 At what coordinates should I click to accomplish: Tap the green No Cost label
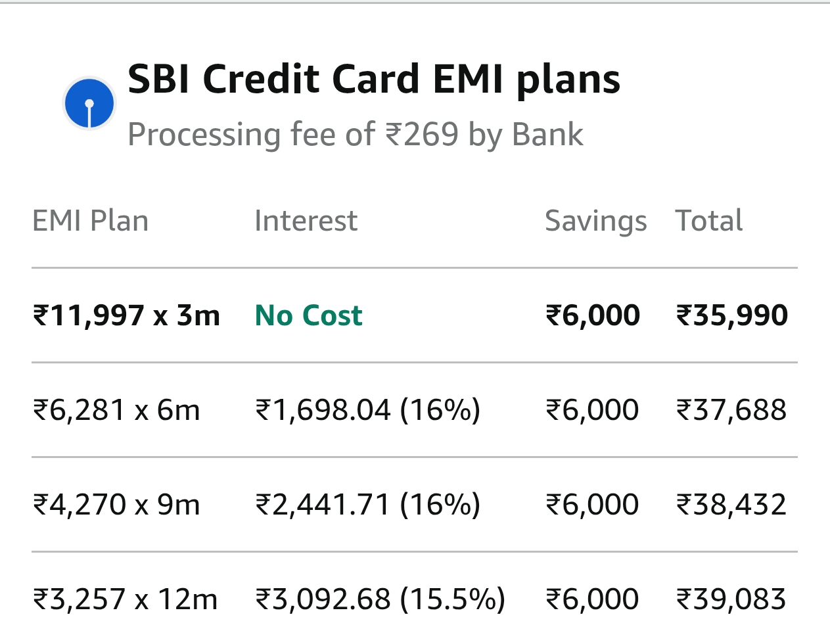(308, 315)
